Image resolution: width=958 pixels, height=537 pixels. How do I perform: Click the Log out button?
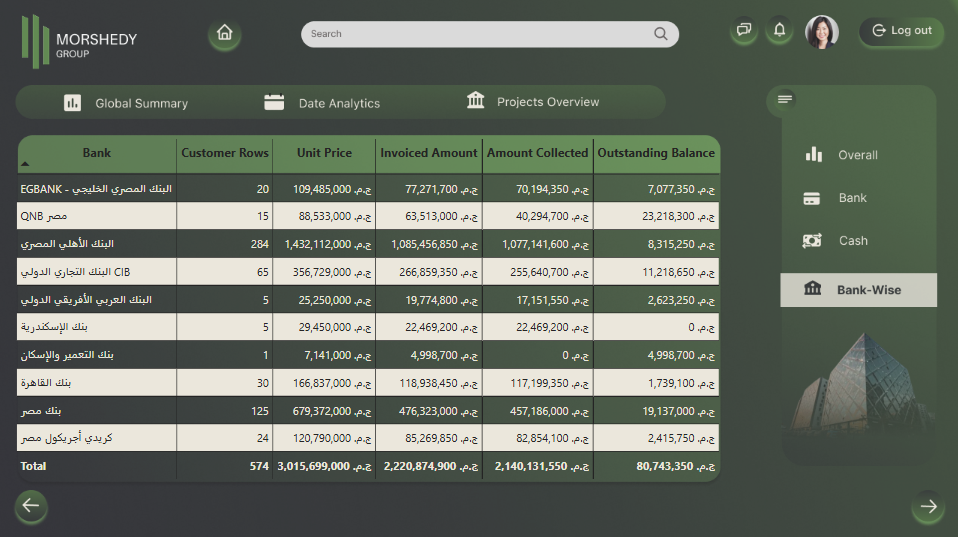tap(901, 31)
